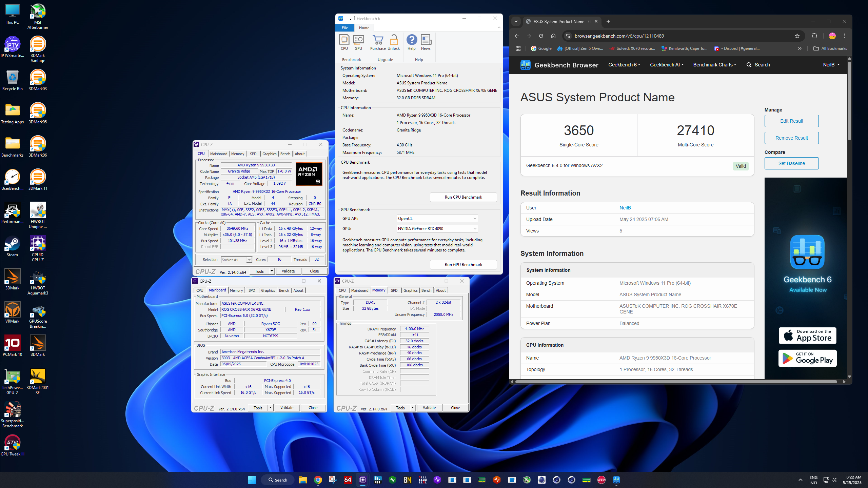Click Set Baseline button

click(791, 163)
